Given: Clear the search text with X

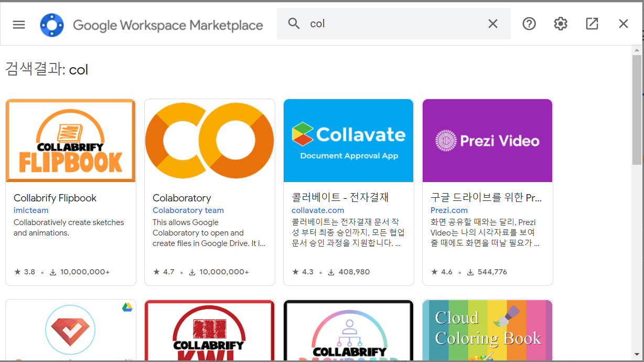Looking at the screenshot, I should point(493,24).
